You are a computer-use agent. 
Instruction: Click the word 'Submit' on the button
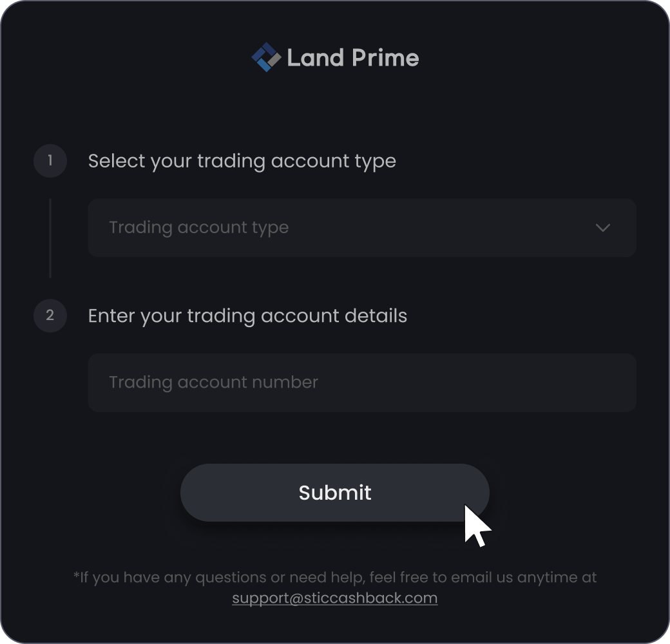(334, 493)
